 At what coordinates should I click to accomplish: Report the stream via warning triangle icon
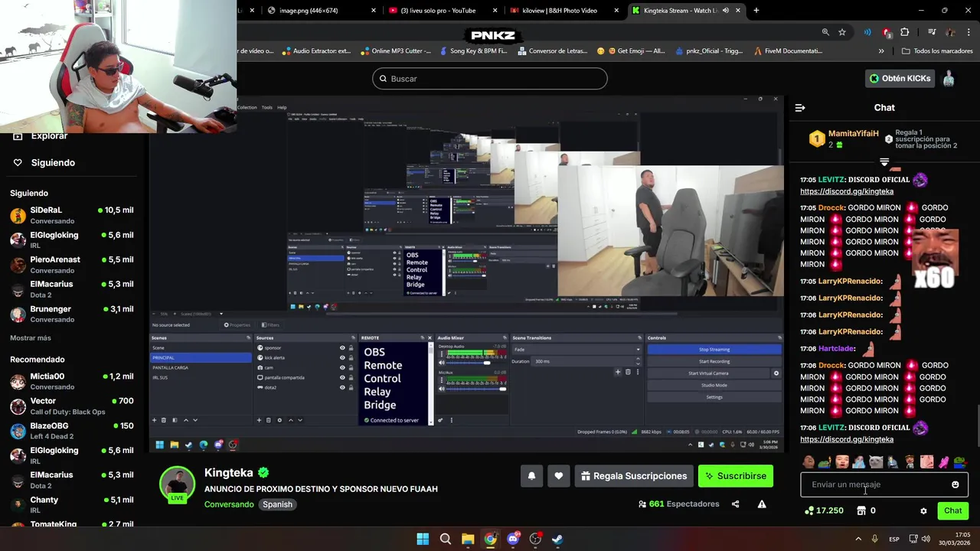(762, 504)
